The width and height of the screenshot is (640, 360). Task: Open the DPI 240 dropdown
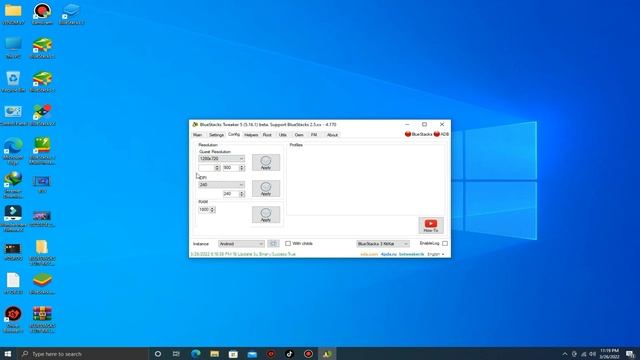221,184
